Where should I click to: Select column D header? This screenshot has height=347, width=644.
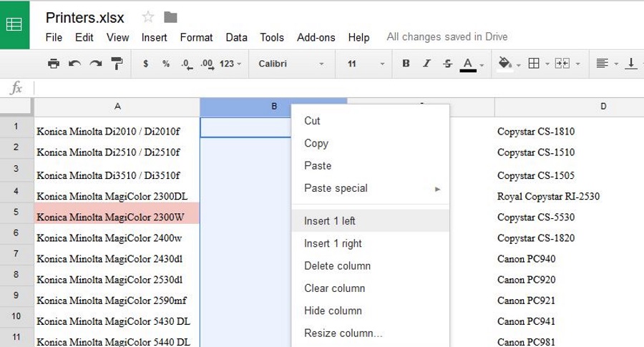click(x=570, y=107)
